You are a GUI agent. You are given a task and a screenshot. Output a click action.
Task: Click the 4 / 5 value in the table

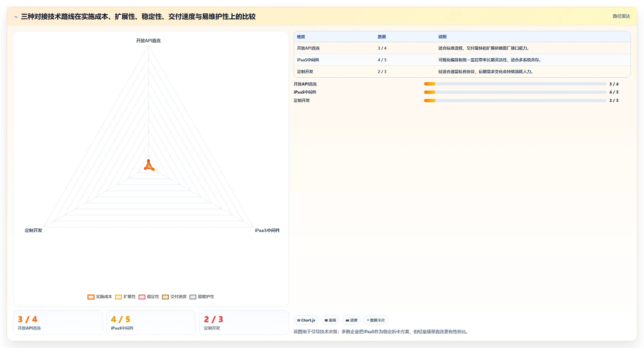[x=382, y=60]
